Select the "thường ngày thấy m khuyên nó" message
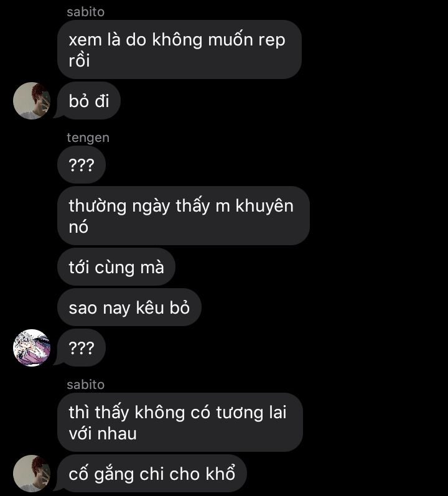This screenshot has width=448, height=496. [x=184, y=216]
